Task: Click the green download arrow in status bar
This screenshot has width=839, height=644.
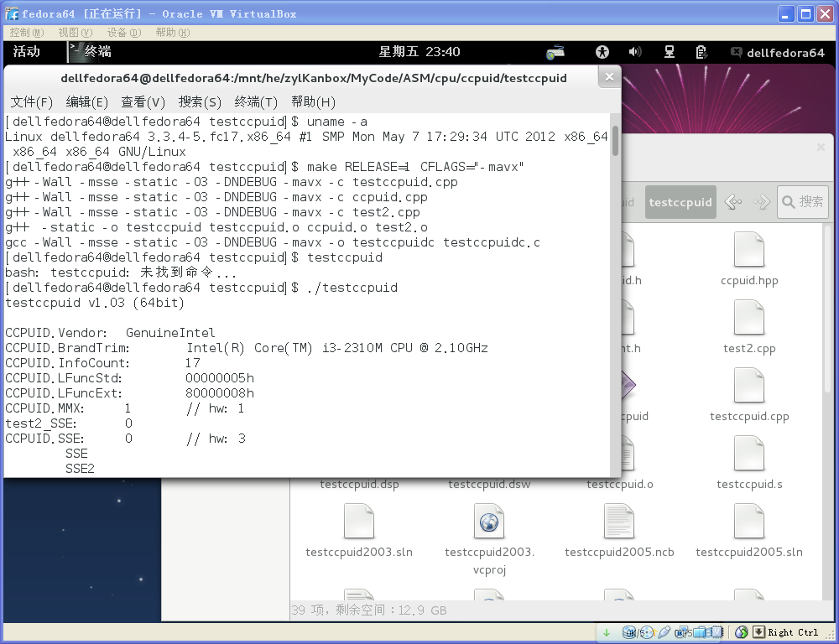Action: tap(607, 633)
